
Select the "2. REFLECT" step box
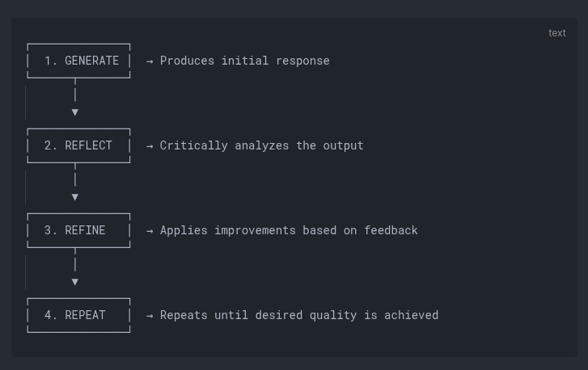pyautogui.click(x=78, y=145)
